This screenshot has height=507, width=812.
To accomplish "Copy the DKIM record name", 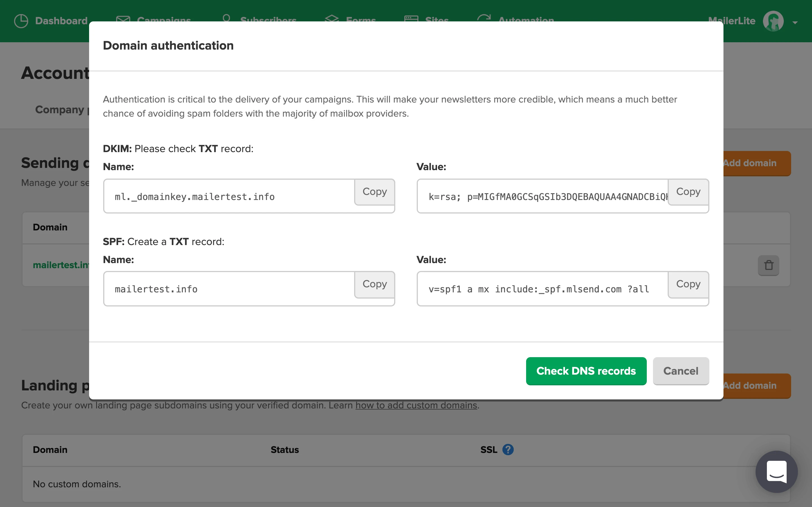I will (374, 192).
